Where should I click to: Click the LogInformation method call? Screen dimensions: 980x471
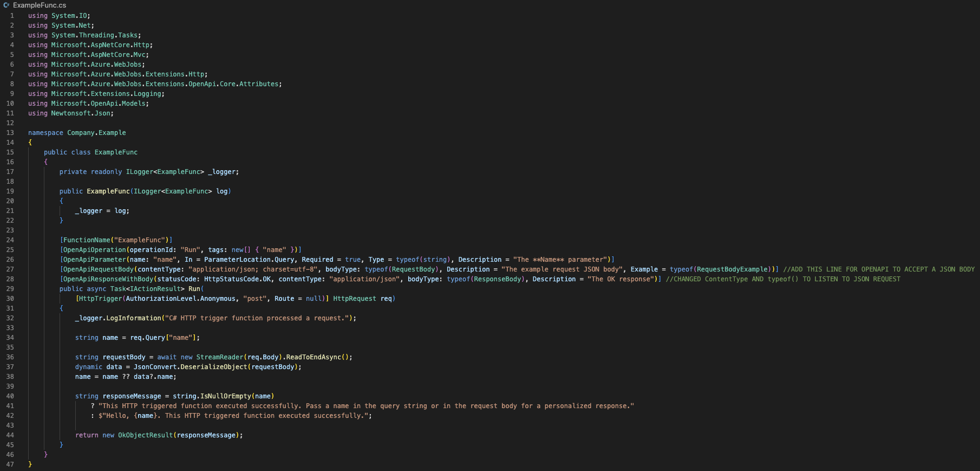click(x=134, y=318)
